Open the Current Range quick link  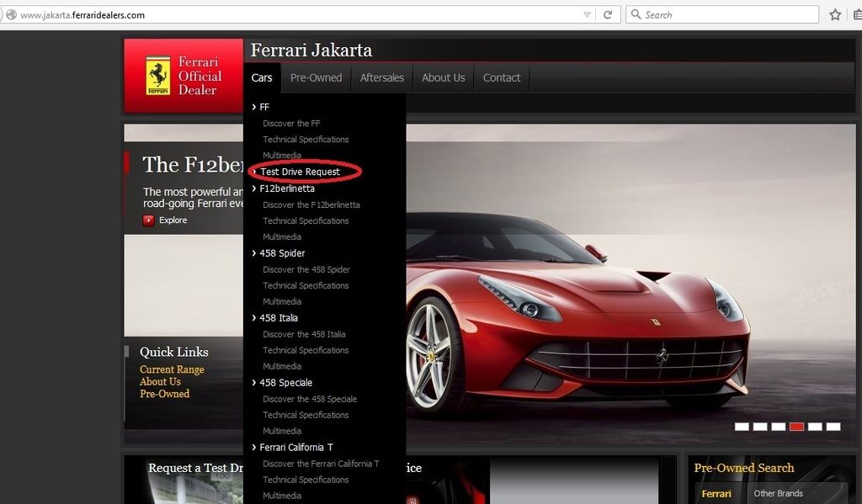pyautogui.click(x=172, y=370)
